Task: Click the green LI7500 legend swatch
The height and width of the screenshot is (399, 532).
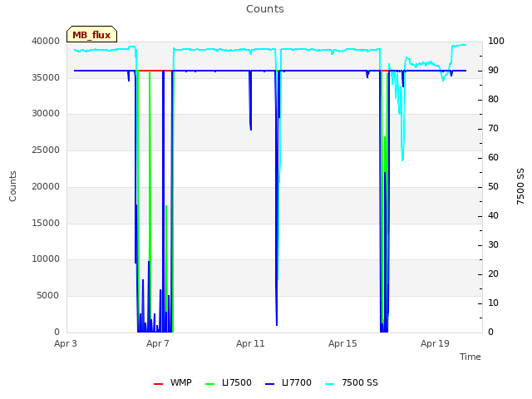Action: (210, 384)
